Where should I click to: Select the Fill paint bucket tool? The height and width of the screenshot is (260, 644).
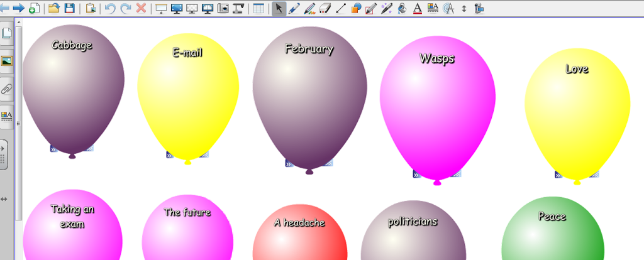(402, 8)
